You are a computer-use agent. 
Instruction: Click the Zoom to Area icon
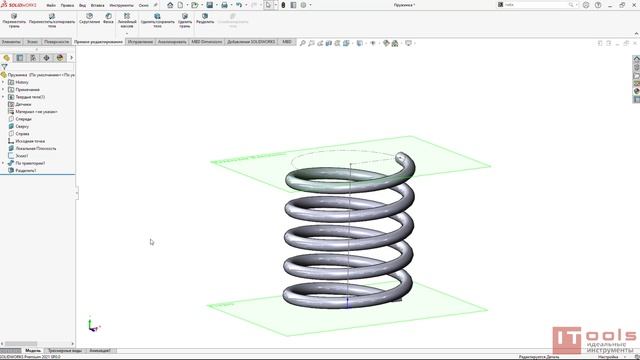tap(311, 43)
